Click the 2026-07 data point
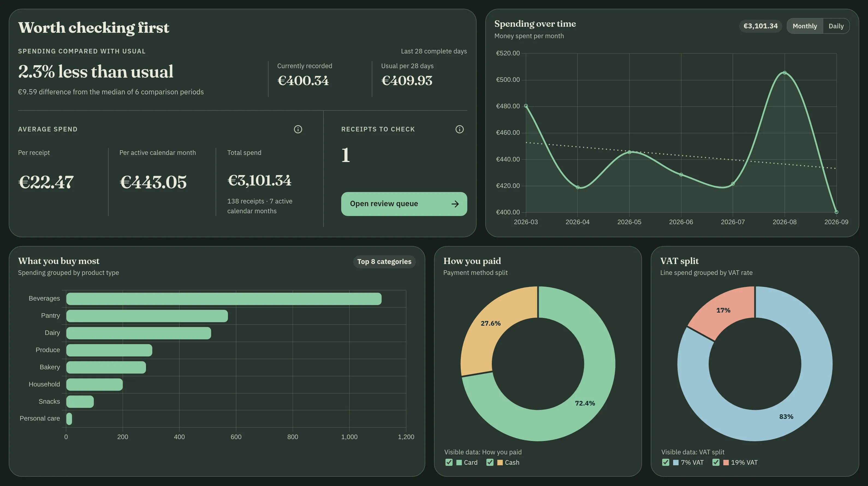This screenshot has height=486, width=868. click(733, 184)
